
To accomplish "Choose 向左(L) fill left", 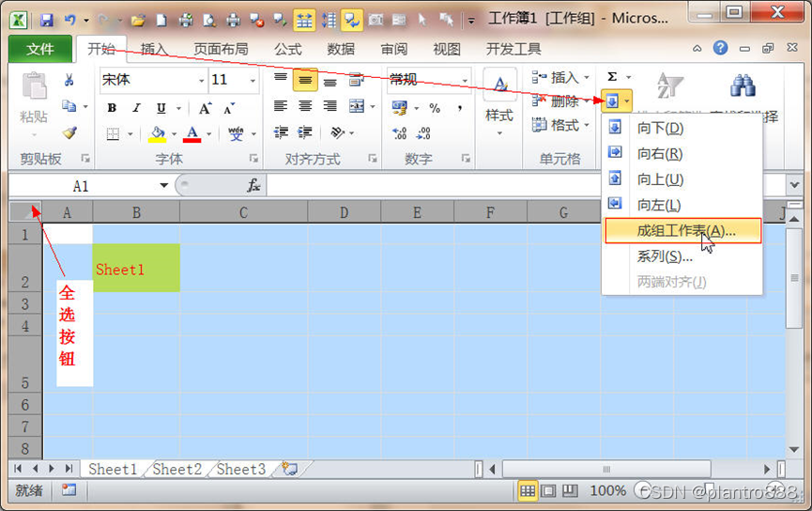I will pos(682,205).
